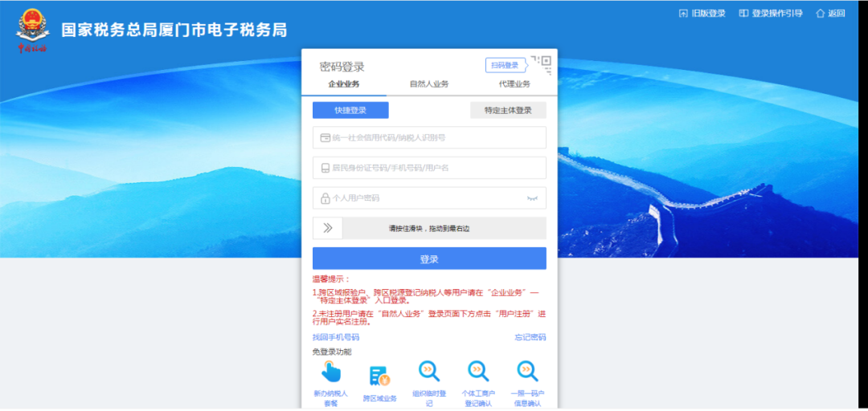Click the slider verification arrow handle
The width and height of the screenshot is (868, 411).
coord(328,228)
